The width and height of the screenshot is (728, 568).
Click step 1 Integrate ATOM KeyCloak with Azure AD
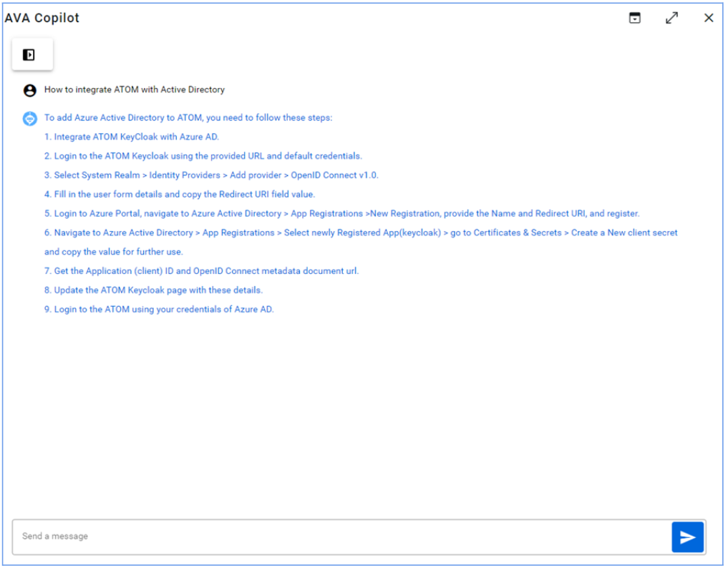tap(132, 137)
